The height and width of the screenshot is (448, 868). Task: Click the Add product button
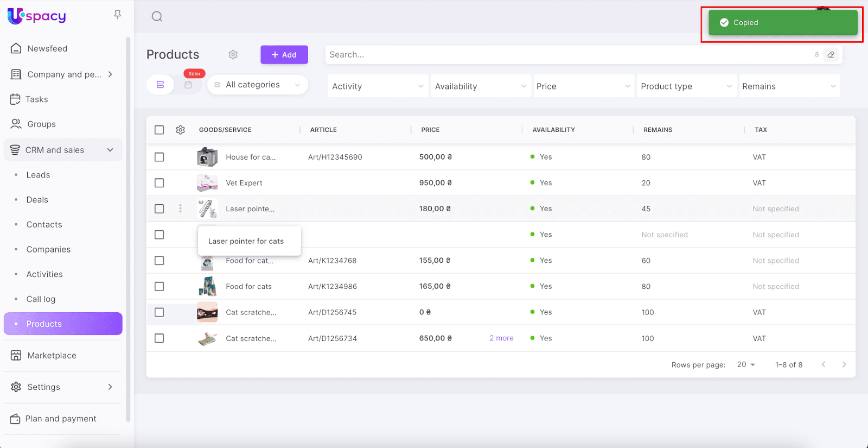point(284,55)
